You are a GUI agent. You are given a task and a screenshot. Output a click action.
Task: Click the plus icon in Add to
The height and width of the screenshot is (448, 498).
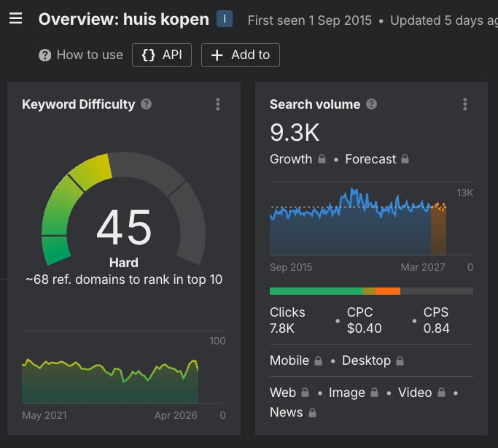click(x=217, y=55)
